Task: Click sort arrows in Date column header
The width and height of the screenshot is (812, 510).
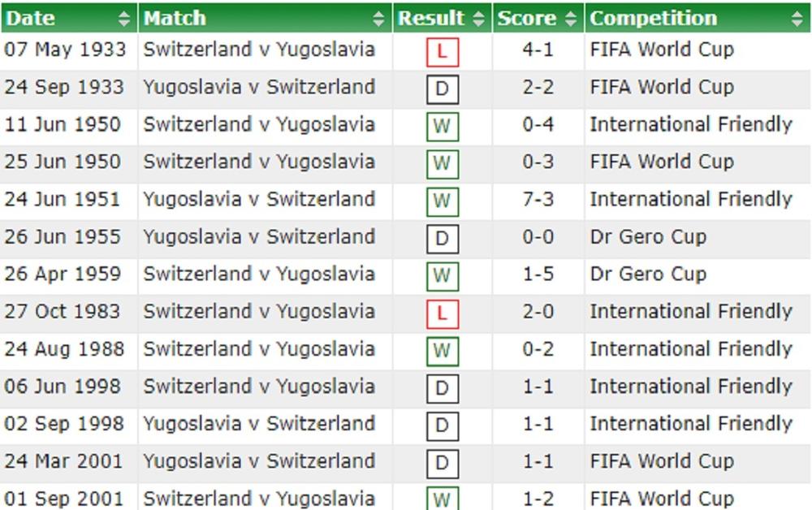Action: click(124, 19)
